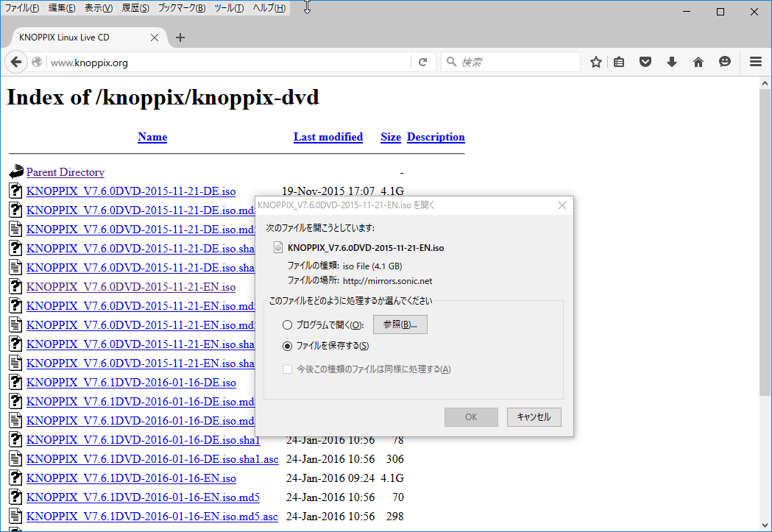Click the file icon beside V7.6.1DVD-2016-01-16-EN.iso
This screenshot has width=772, height=532.
click(15, 478)
